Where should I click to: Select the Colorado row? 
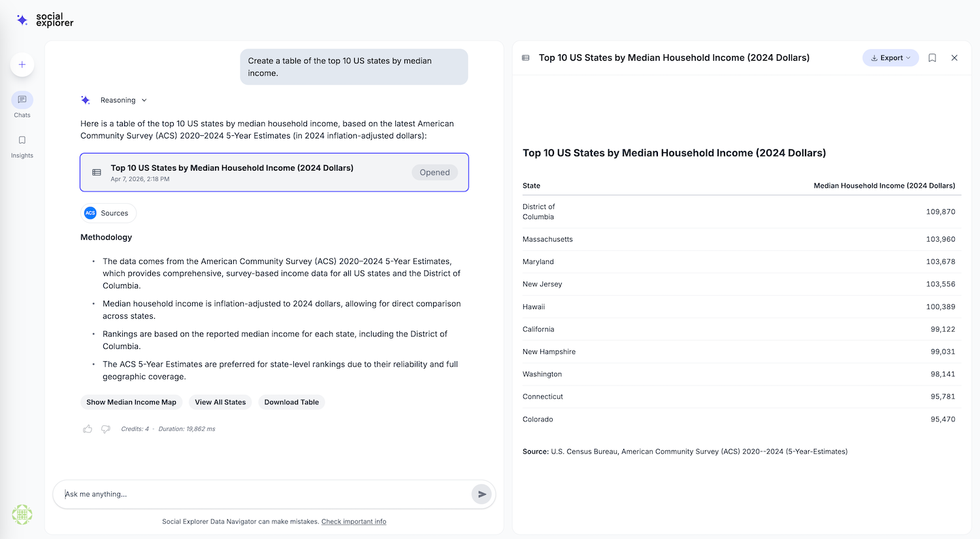point(742,419)
